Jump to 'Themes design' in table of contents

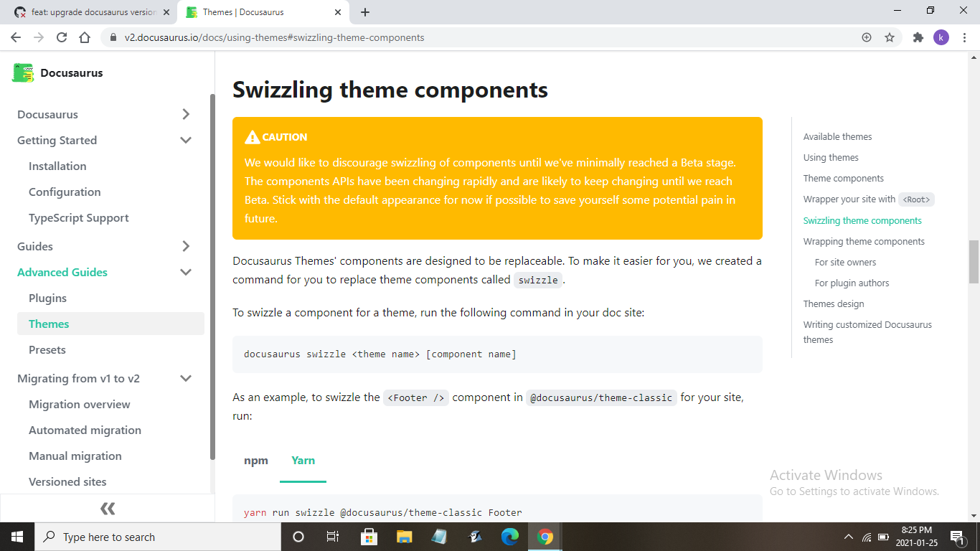pos(834,303)
